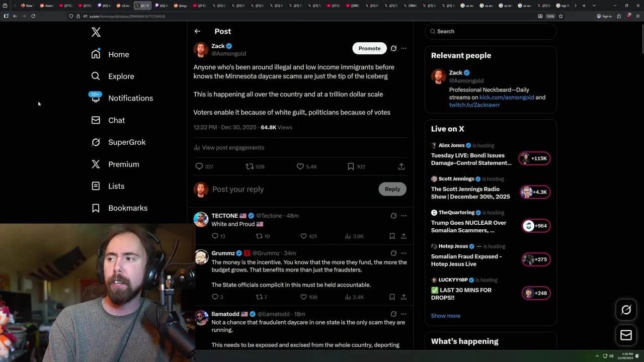Click the Promote button
The height and width of the screenshot is (362, 644).
(369, 48)
